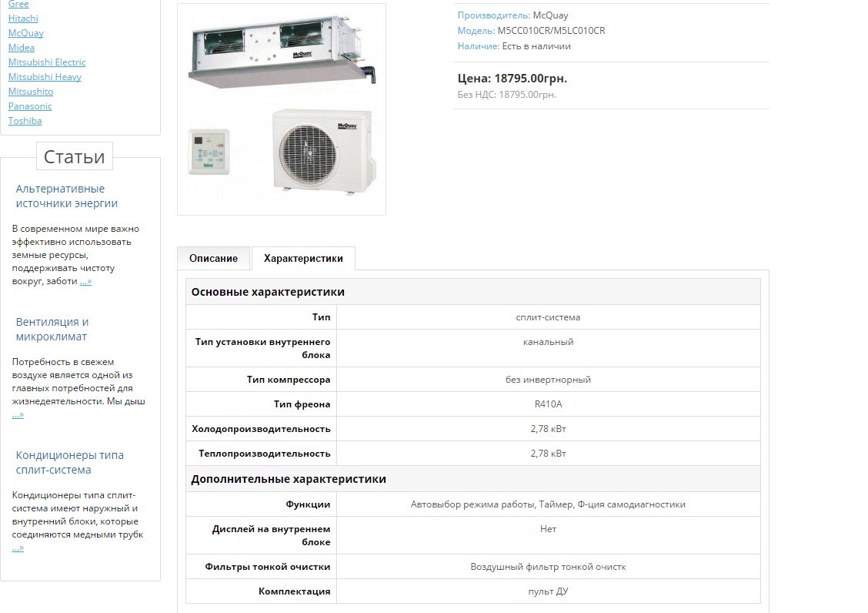The image size is (868, 613).
Task: Open the Toshiba brand link
Action: click(x=25, y=120)
